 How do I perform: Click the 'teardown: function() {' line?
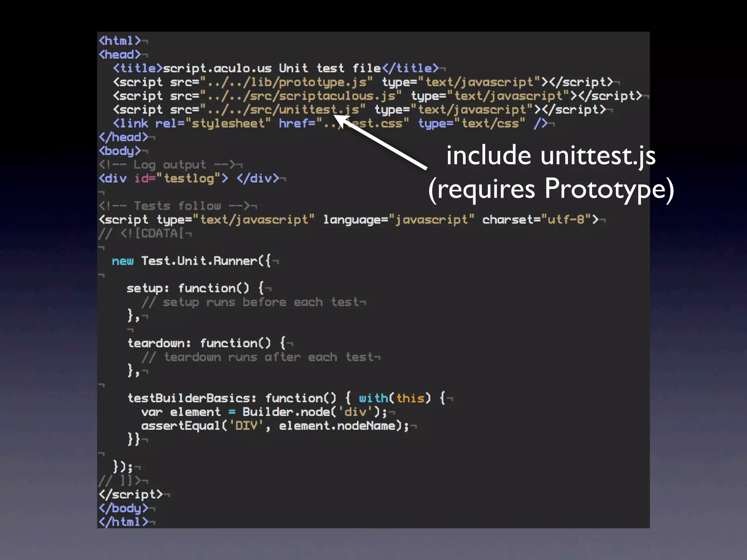(x=206, y=343)
